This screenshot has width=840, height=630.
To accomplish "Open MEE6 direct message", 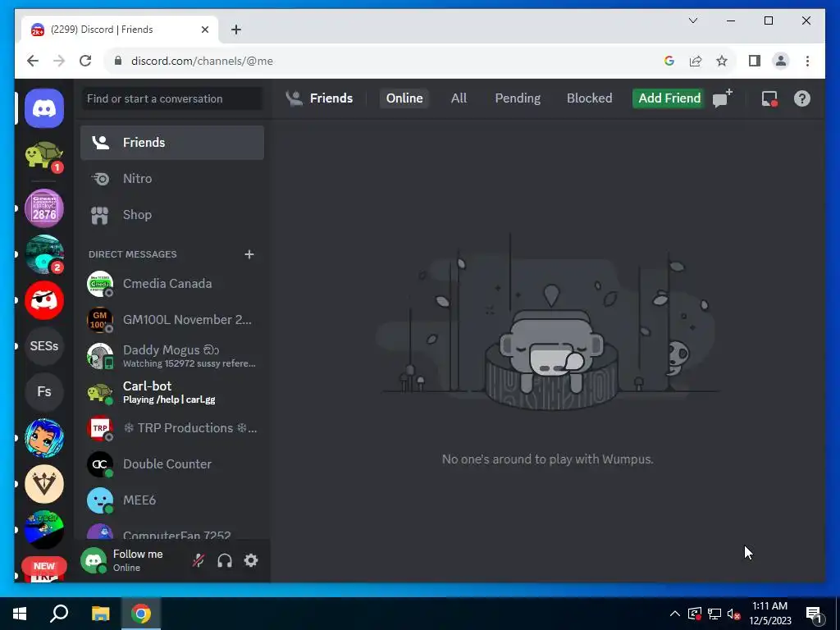I will click(172, 500).
